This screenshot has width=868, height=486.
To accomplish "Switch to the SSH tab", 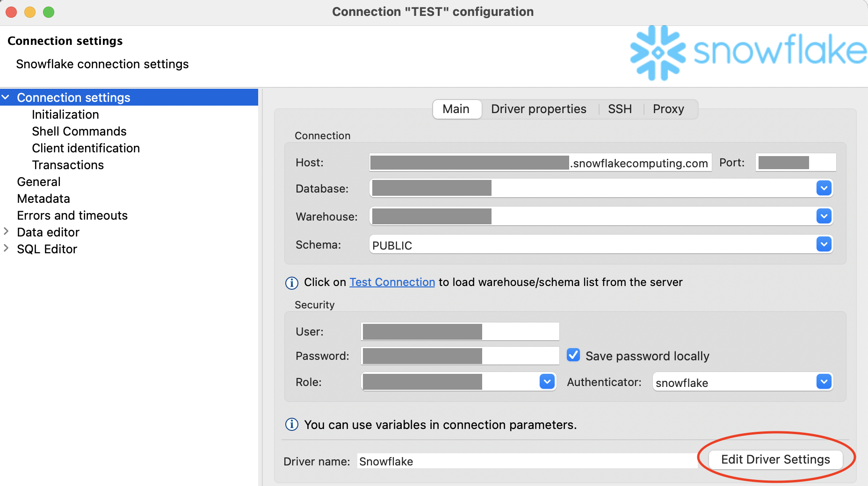I will click(620, 109).
